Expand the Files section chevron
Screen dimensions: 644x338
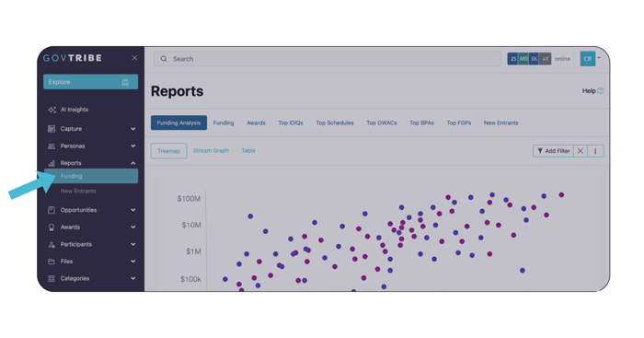[x=133, y=262]
